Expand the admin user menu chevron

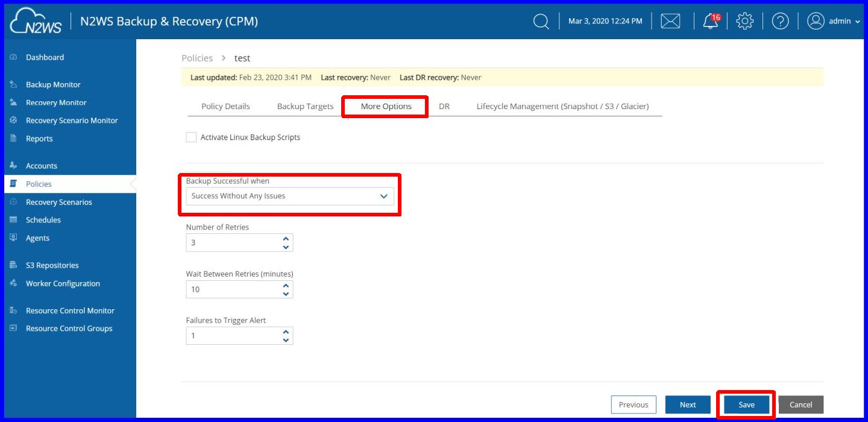(x=857, y=22)
